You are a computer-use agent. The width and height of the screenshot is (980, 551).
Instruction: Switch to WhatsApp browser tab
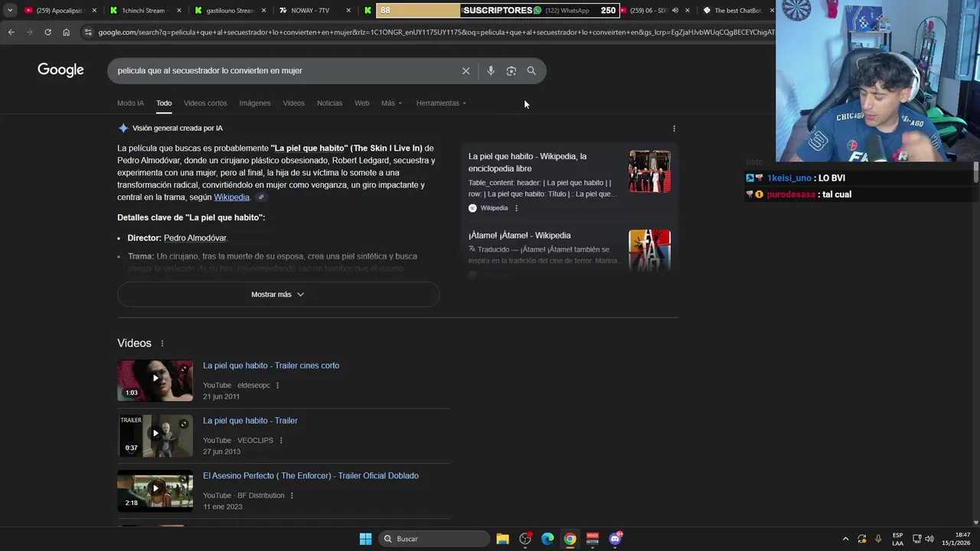tap(567, 11)
